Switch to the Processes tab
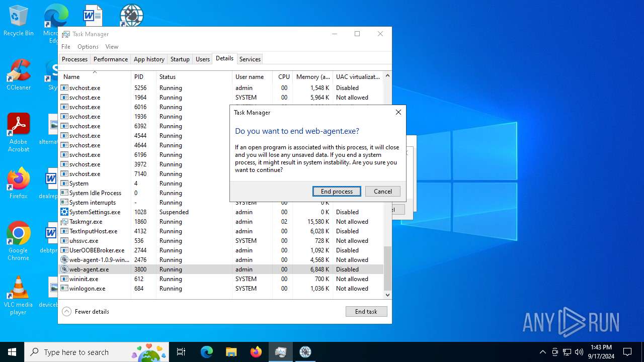The width and height of the screenshot is (644, 362). pyautogui.click(x=74, y=59)
